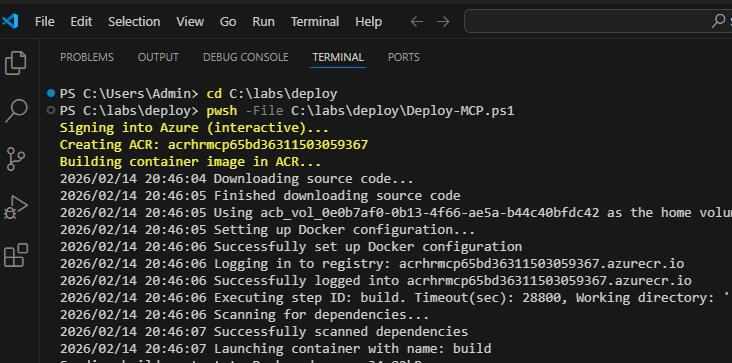Switch to the DEBUG CONSOLE tab
The height and width of the screenshot is (363, 732).
coord(246,57)
